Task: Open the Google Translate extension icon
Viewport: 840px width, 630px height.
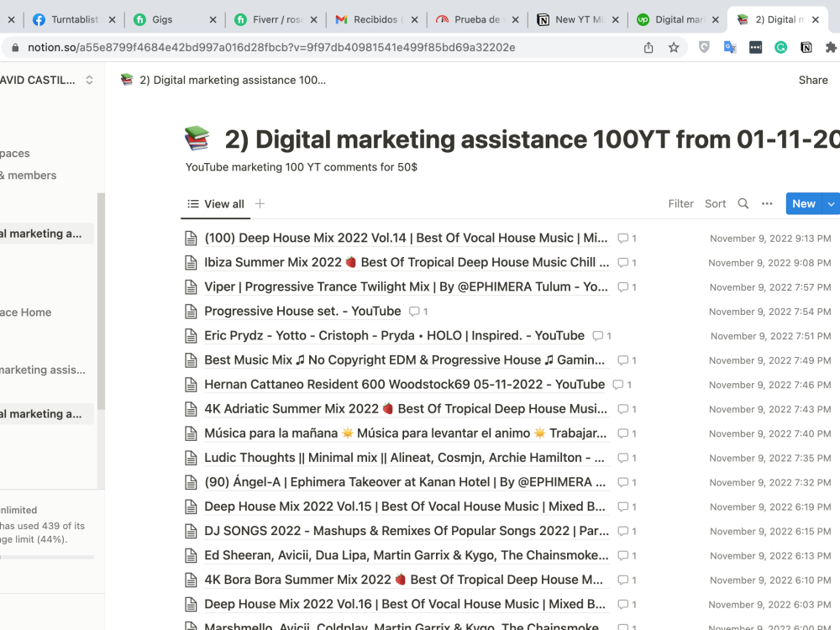Action: (730, 48)
